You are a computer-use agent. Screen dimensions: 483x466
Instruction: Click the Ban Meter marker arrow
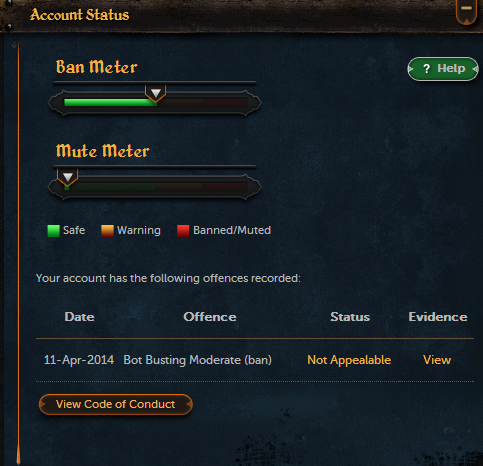click(156, 93)
